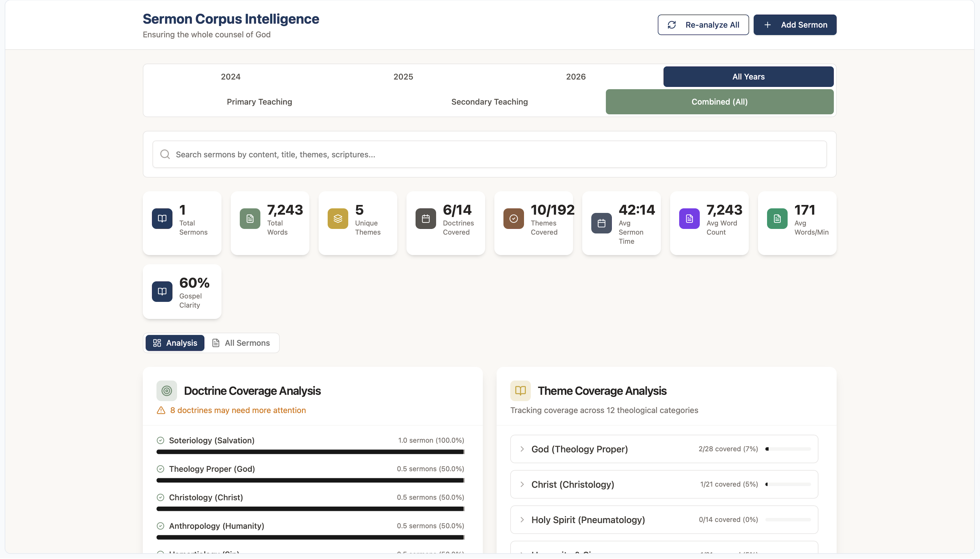Open the Holy Spirit (Pneumatology) category row
This screenshot has width=980, height=559.
[664, 519]
